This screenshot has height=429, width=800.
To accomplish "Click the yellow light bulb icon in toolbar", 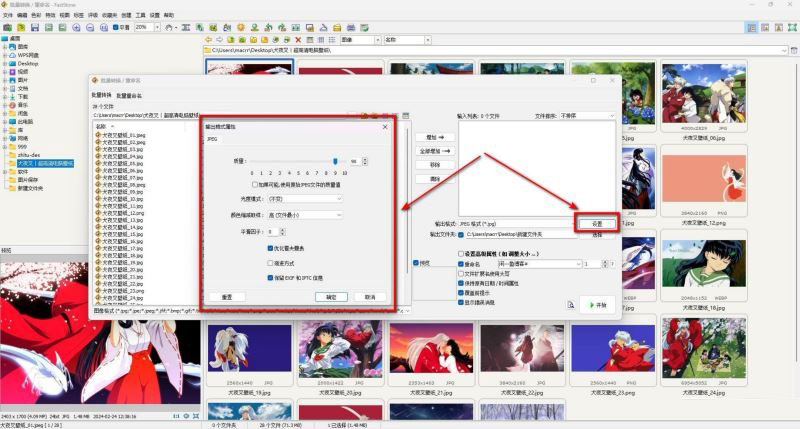I will pos(241,28).
